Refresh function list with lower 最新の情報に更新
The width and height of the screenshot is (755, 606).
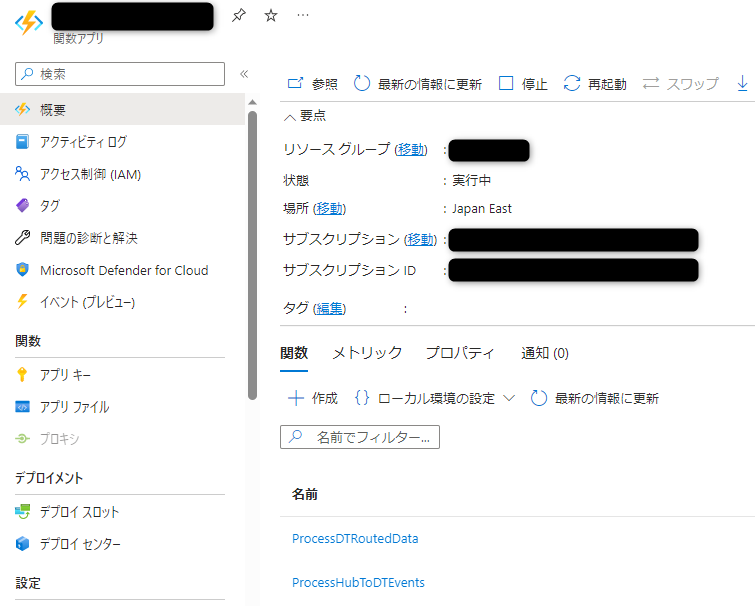tap(595, 398)
